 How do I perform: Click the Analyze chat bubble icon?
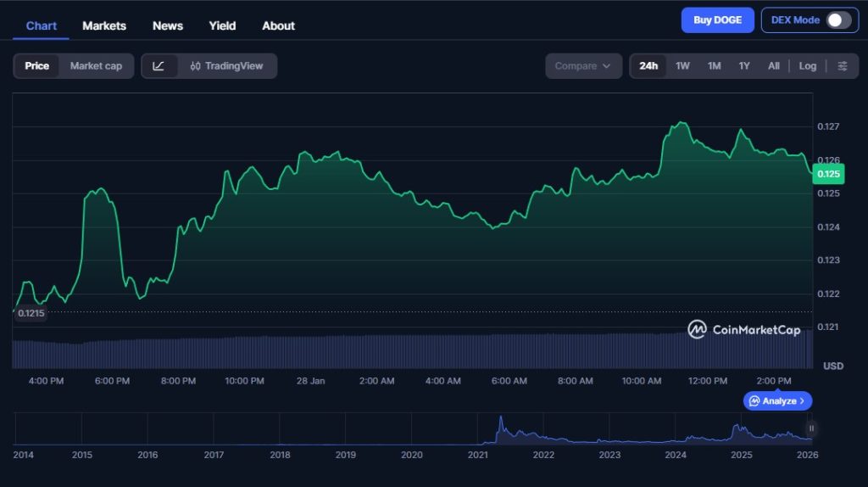[754, 400]
